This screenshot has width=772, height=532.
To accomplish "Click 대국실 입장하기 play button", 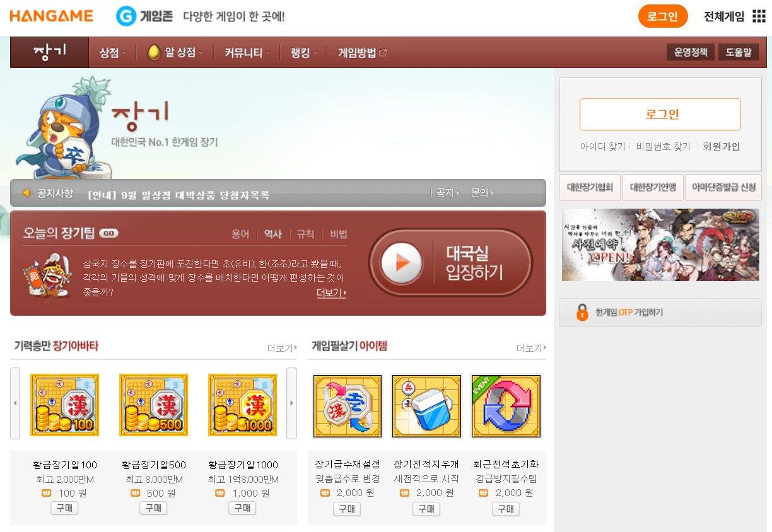I will pos(450,263).
